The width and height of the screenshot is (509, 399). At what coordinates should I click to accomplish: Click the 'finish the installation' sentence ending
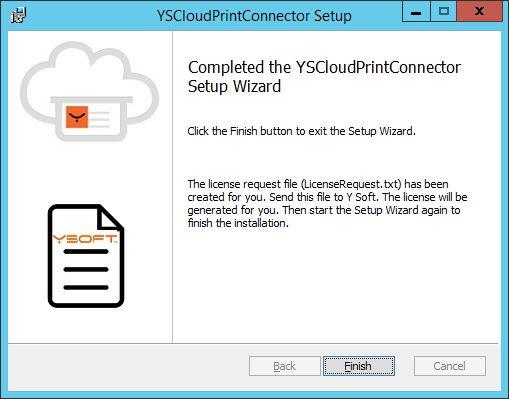point(238,223)
